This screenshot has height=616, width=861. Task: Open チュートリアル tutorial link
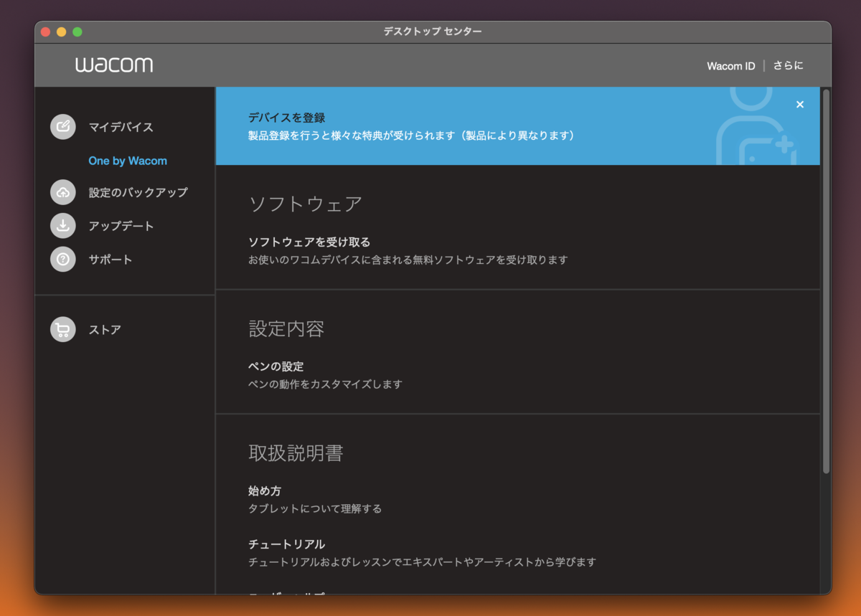(287, 544)
